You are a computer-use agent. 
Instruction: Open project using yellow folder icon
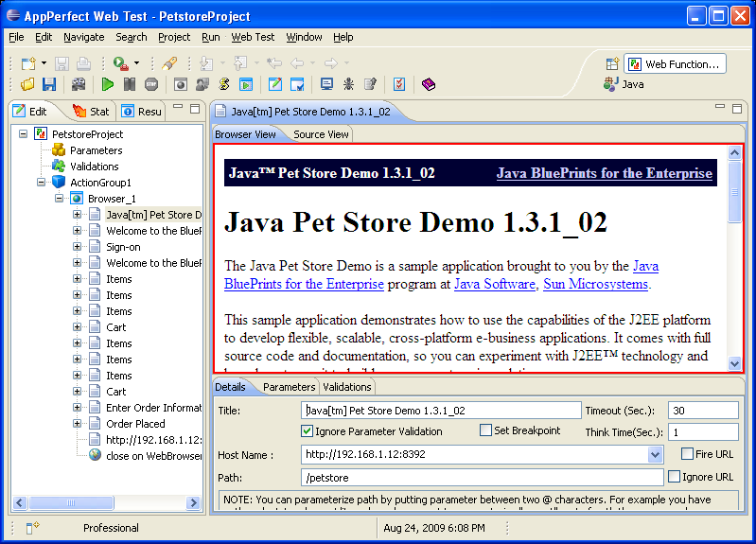coord(27,84)
